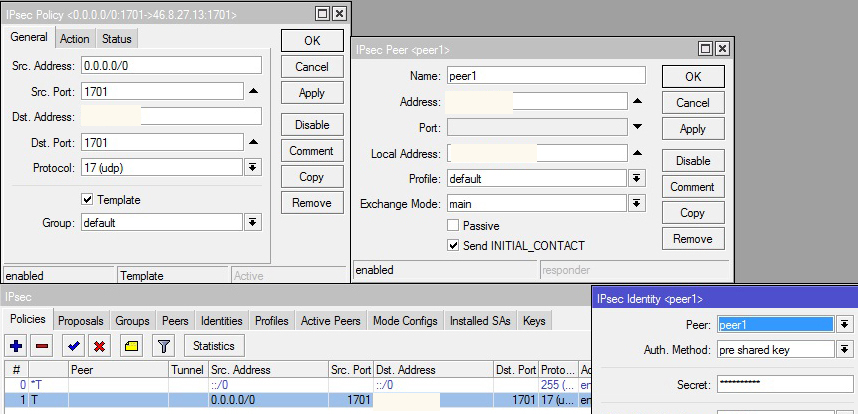Uncheck Send INITIAL_CONTACT option
858x414 pixels.
click(454, 246)
